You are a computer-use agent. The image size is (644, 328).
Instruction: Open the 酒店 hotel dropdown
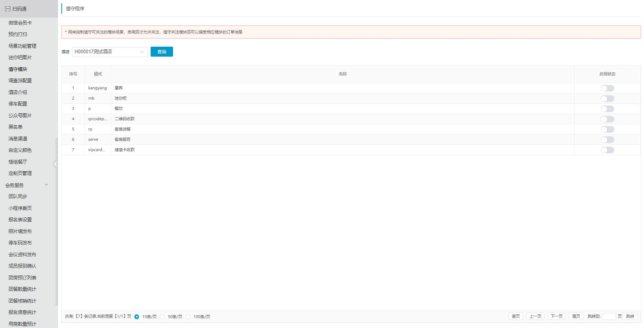click(x=109, y=52)
